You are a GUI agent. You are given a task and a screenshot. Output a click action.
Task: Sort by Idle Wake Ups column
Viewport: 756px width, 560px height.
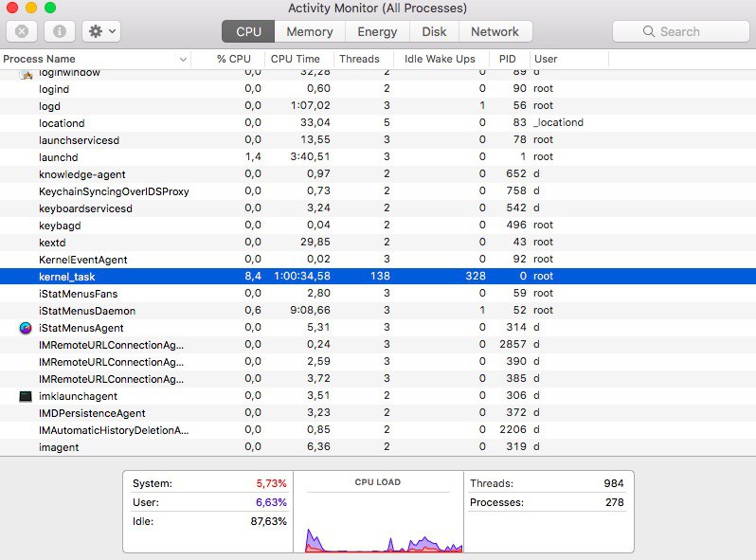440,59
